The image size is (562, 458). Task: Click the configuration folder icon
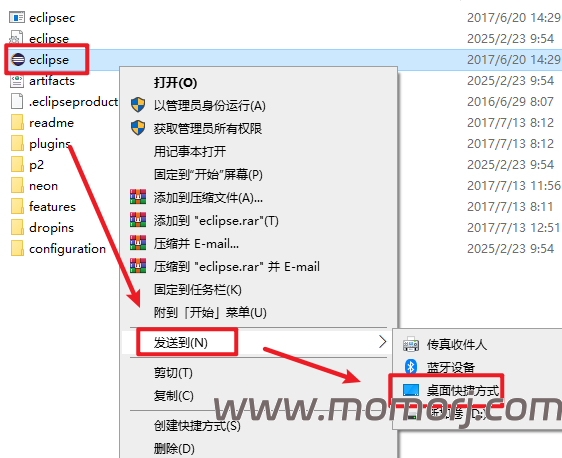pyautogui.click(x=17, y=249)
